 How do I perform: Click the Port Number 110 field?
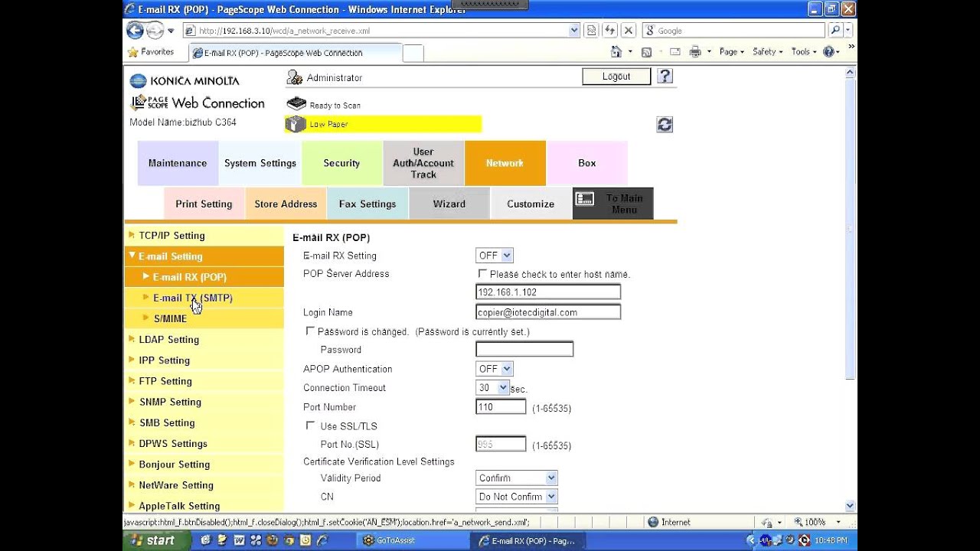click(x=501, y=407)
